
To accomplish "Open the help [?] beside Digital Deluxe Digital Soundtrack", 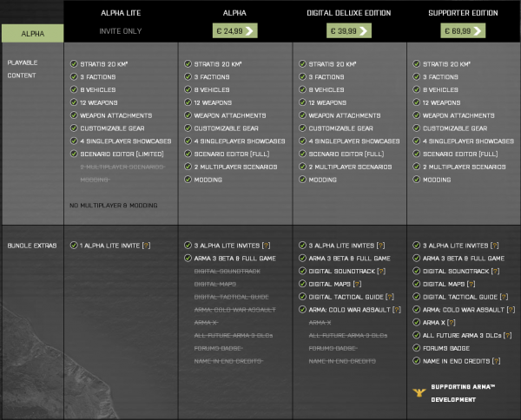I will [381, 272].
